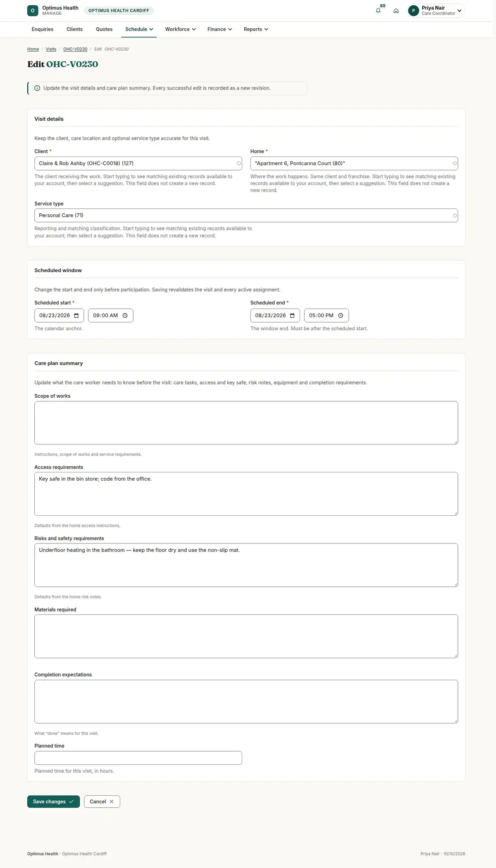Open the Client autocomplete field

click(138, 164)
